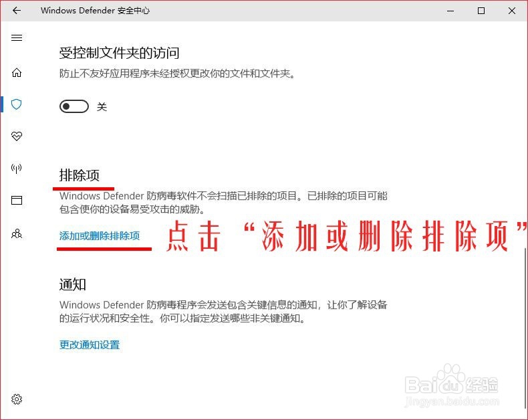Click the notification description about 防病毒程序会发送
This screenshot has height=420, width=528.
(223, 312)
